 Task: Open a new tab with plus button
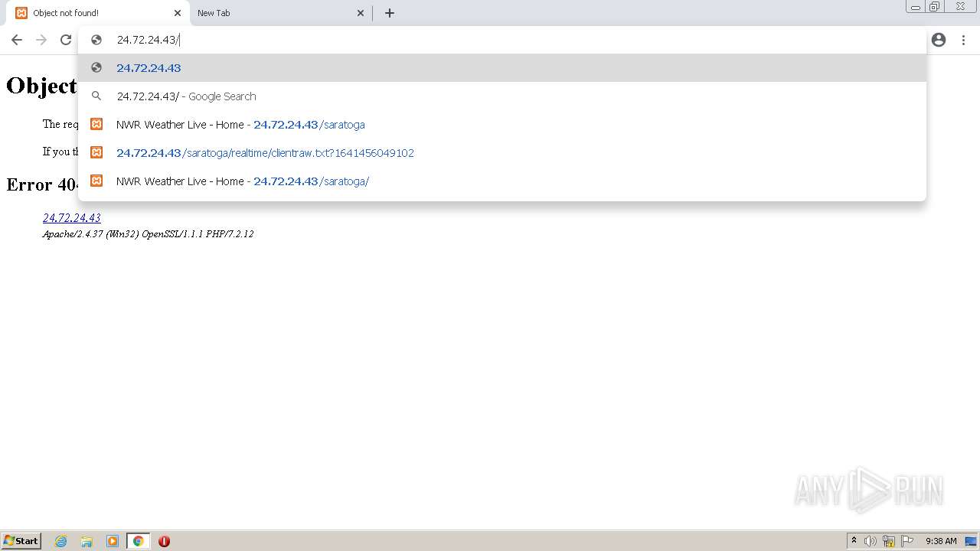pyautogui.click(x=389, y=13)
